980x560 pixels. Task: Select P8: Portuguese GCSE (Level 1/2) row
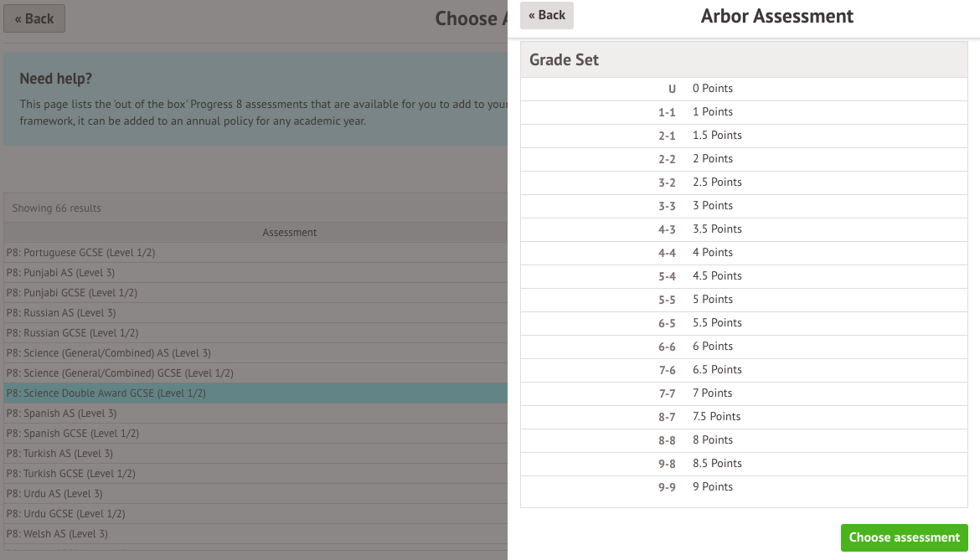(80, 253)
